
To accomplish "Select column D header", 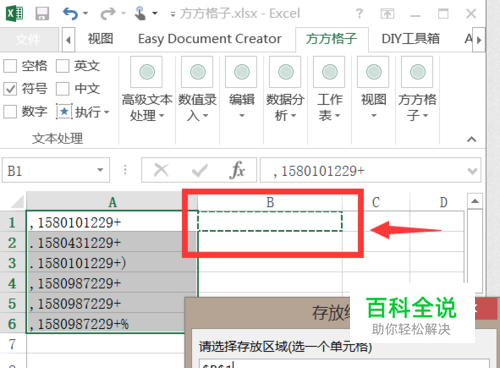I will click(x=443, y=202).
